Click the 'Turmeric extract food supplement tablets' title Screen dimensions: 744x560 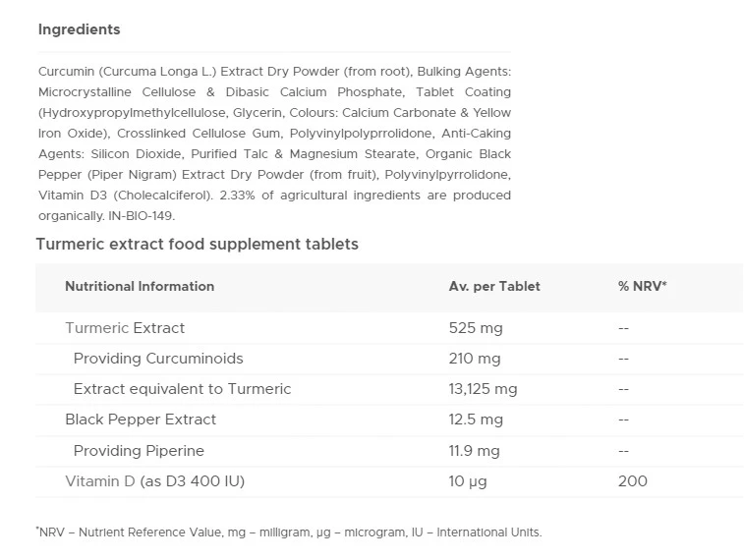coord(197,244)
